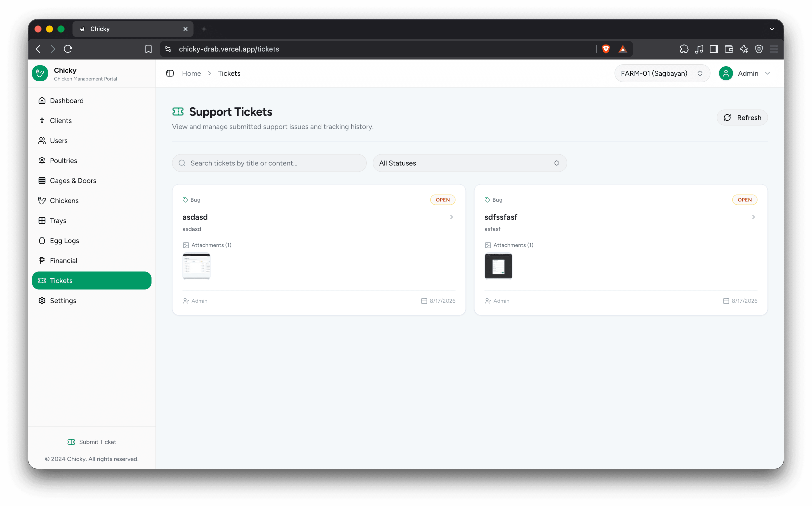Open Cages & Doors in the sidebar

point(92,180)
